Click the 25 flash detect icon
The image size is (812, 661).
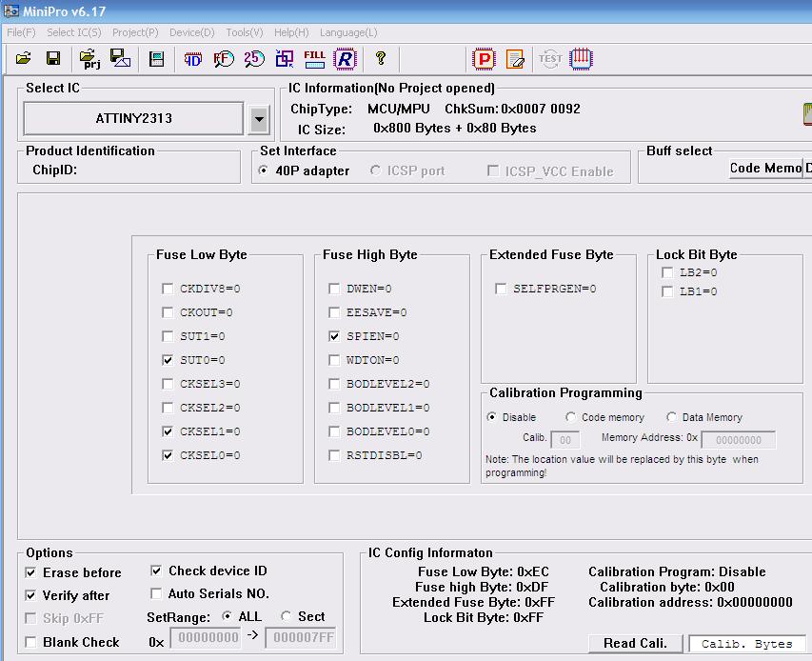(254, 59)
